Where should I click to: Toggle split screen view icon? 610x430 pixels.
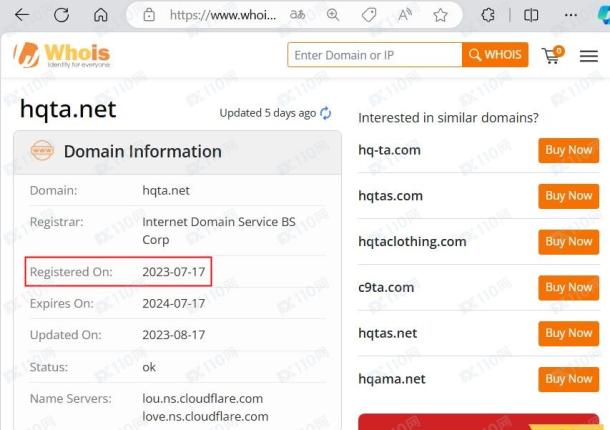click(531, 15)
